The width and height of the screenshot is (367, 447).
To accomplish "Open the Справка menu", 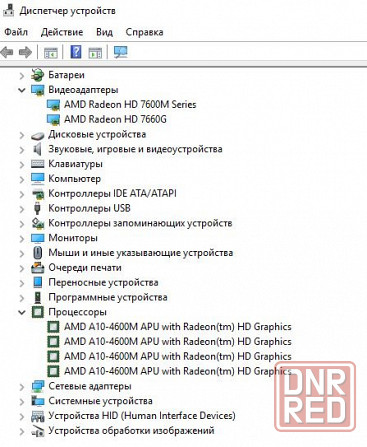I will (144, 32).
